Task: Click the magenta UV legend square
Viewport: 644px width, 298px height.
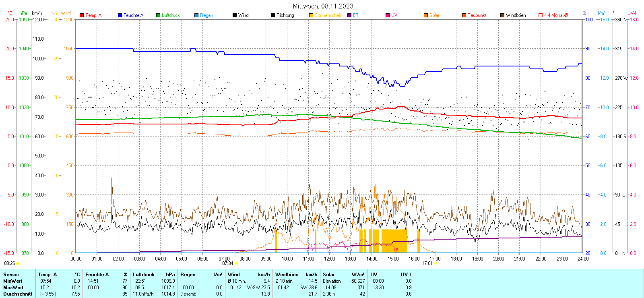Action: pos(388,15)
